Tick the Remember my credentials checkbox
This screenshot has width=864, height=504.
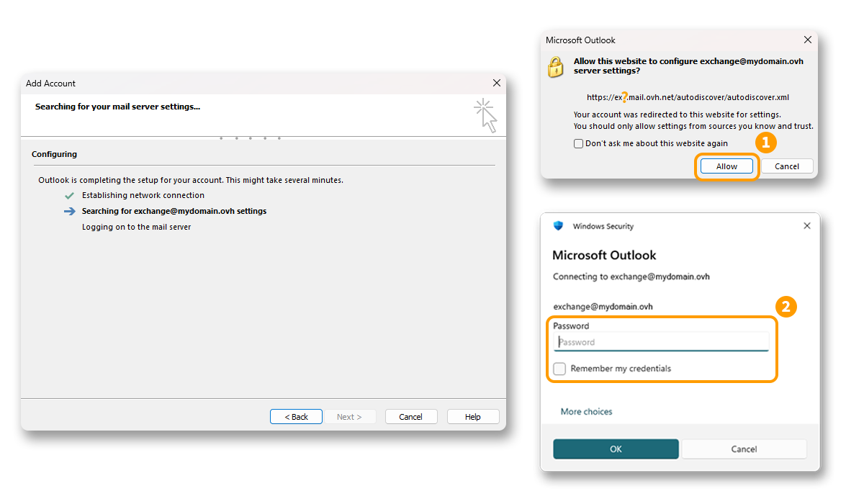tap(559, 369)
